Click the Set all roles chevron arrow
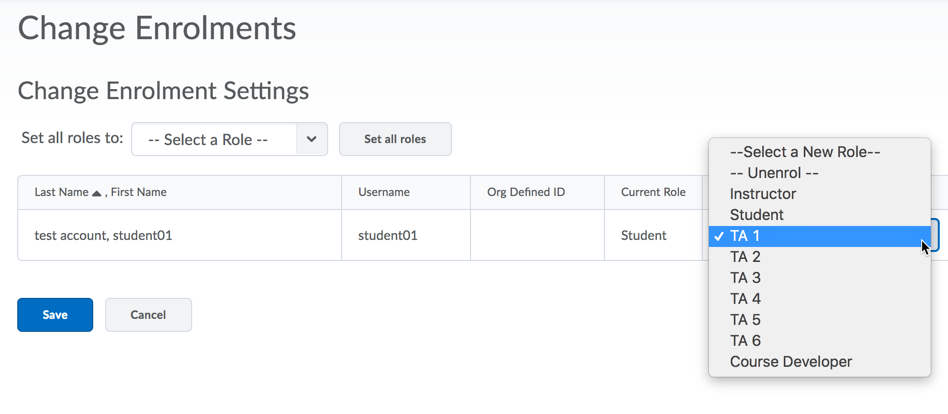The image size is (948, 414). 312,140
